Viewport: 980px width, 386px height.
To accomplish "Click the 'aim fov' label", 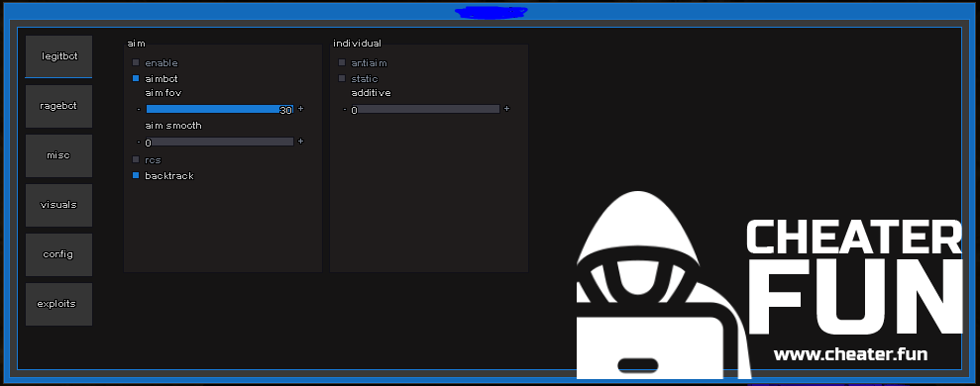I will click(163, 93).
